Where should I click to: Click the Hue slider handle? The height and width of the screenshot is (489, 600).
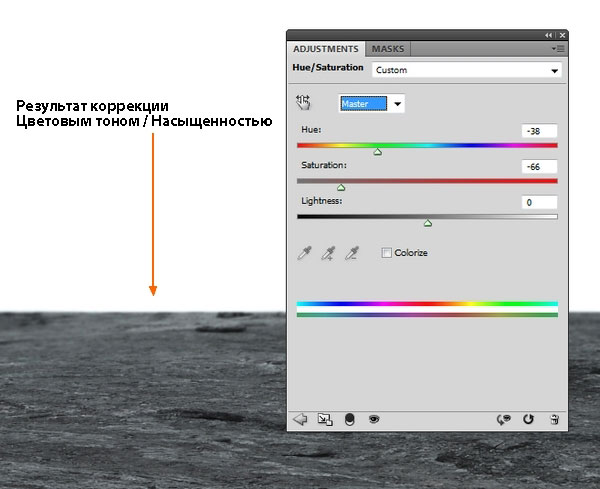[x=378, y=152]
